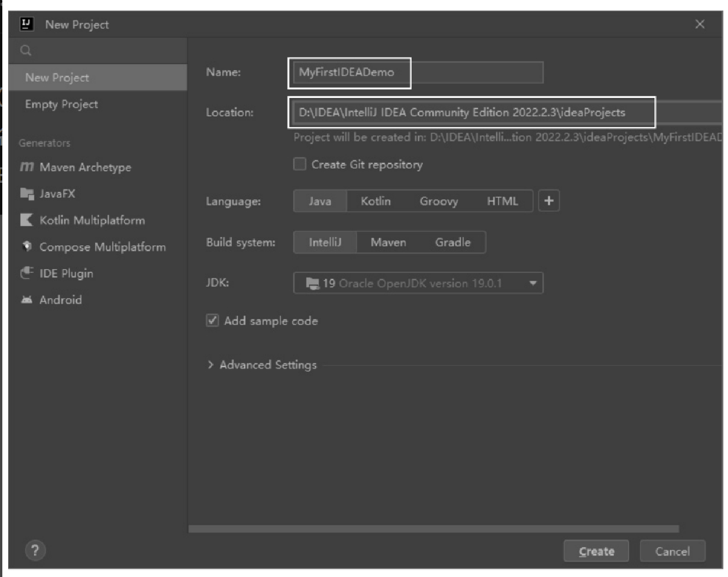Click the 'Build system:' label
Screen dimensions: 728x577
[x=241, y=242]
